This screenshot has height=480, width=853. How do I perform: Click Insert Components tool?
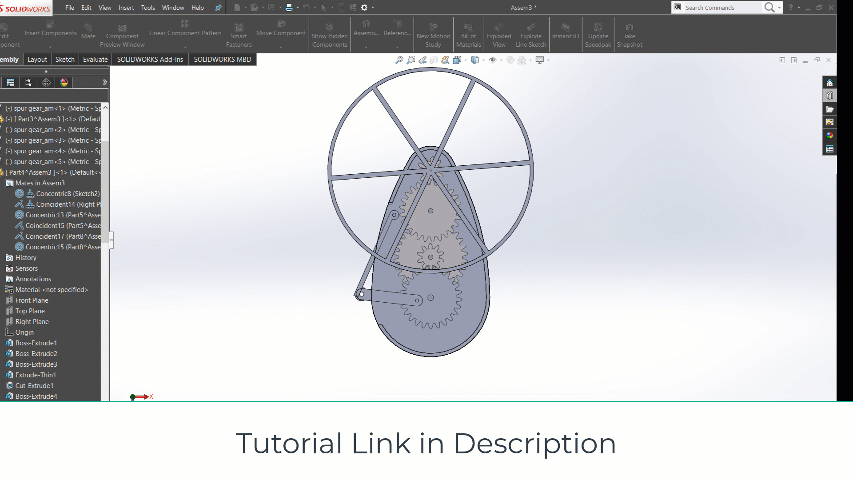click(50, 29)
